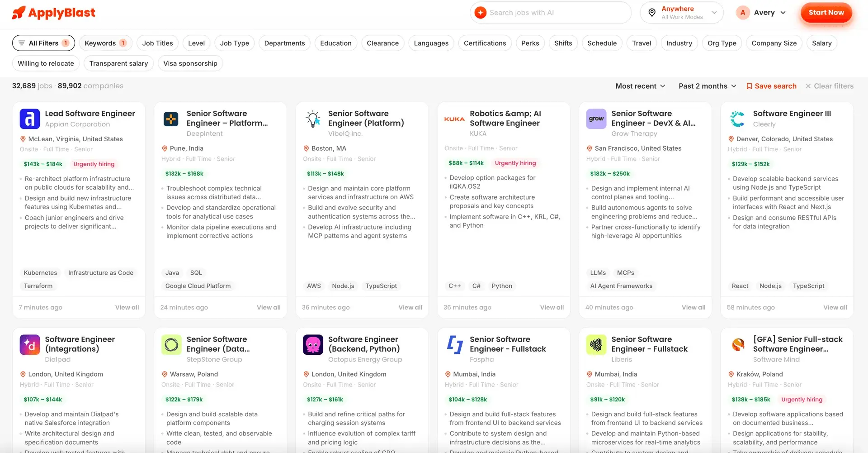868x453 pixels.
Task: Toggle the Transparent salary filter
Action: (118, 63)
